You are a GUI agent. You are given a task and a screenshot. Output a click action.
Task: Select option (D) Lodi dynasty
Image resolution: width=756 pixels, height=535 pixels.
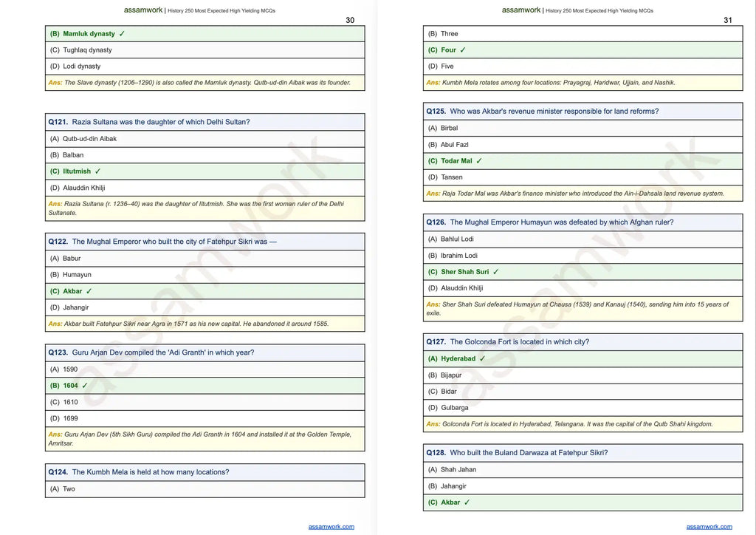205,67
